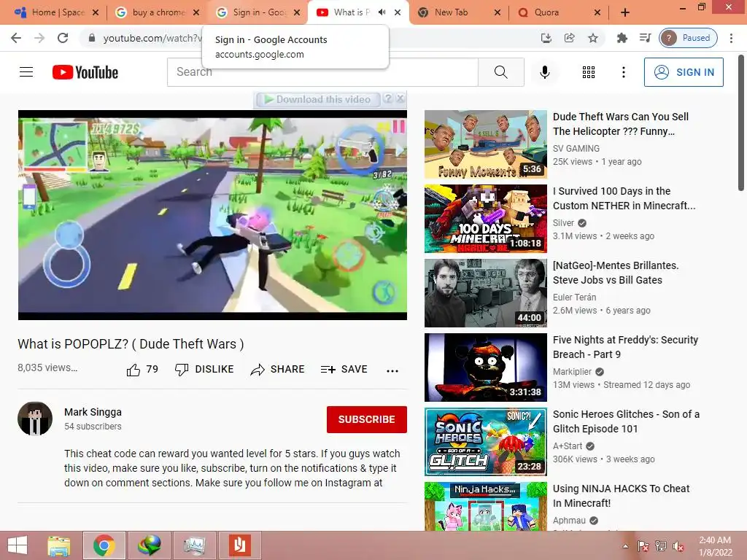Viewport: 747px width, 560px height.
Task: Click Chrome icon in the taskbar
Action: (104, 545)
